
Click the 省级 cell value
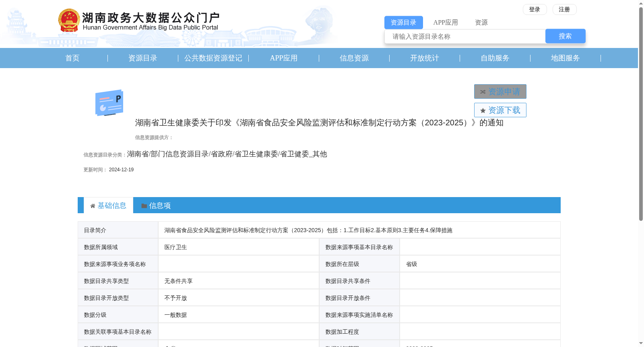point(411,264)
